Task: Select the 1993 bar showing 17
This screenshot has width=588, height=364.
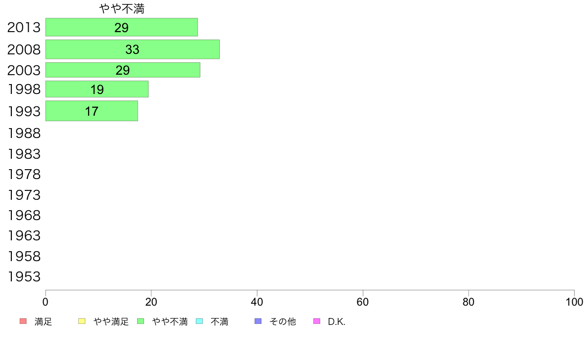Action: click(x=92, y=111)
